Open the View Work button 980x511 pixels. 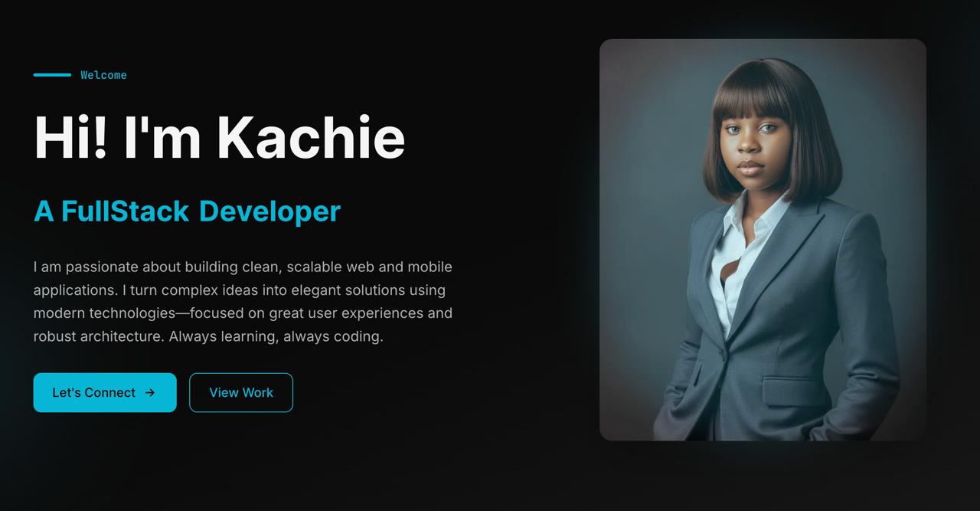coord(241,392)
